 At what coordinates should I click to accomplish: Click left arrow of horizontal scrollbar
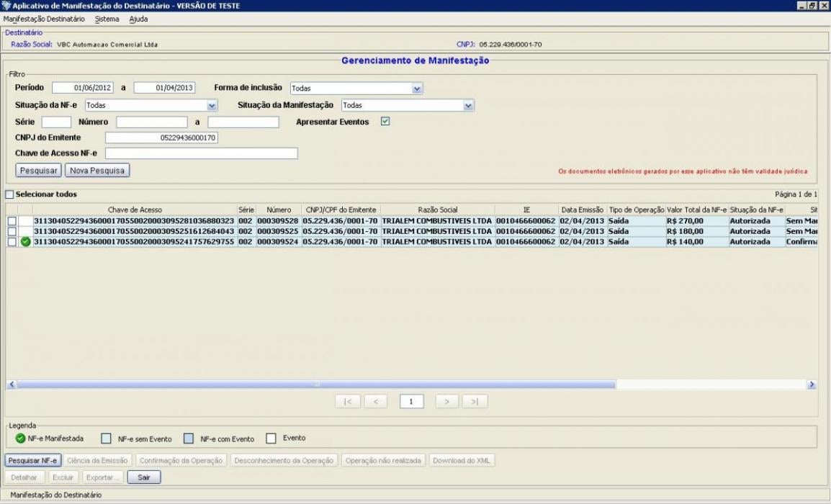pos(12,384)
